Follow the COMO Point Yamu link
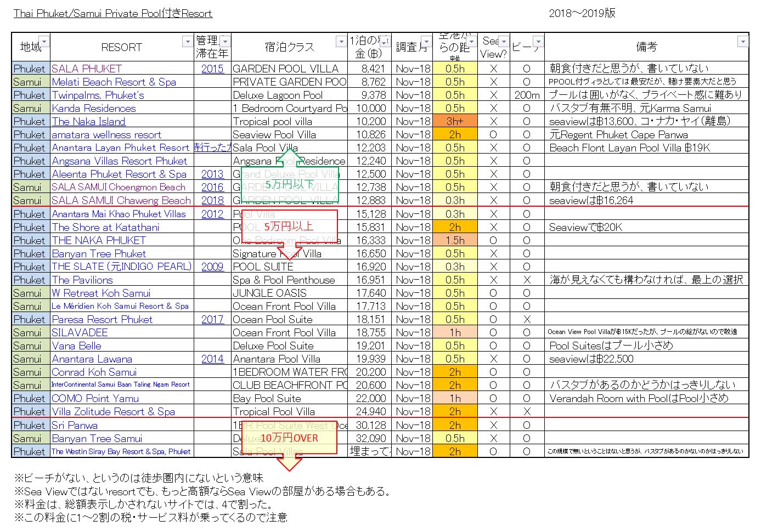The image size is (761, 532). tap(95, 398)
